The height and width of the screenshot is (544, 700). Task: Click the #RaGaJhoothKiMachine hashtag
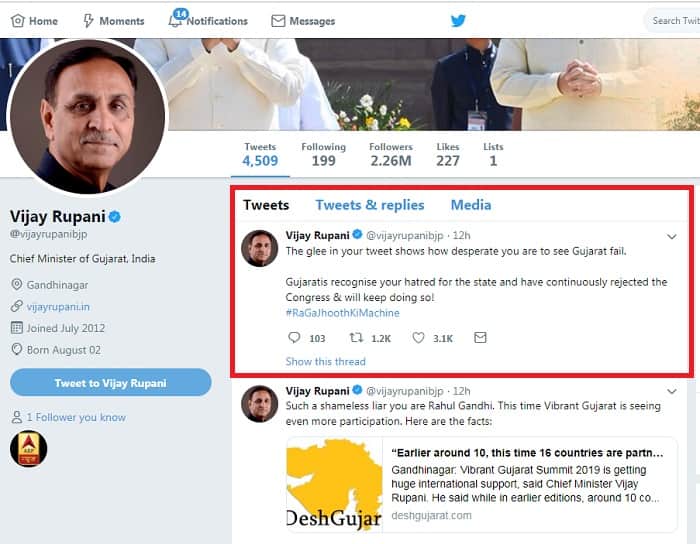[x=342, y=313]
